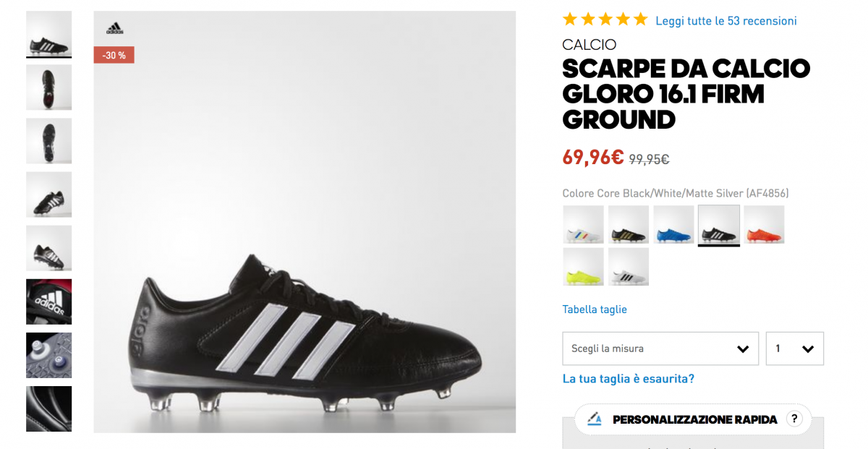Screen dimensions: 868x449
Task: Pick the black shoe with gold stripes
Action: (x=628, y=224)
